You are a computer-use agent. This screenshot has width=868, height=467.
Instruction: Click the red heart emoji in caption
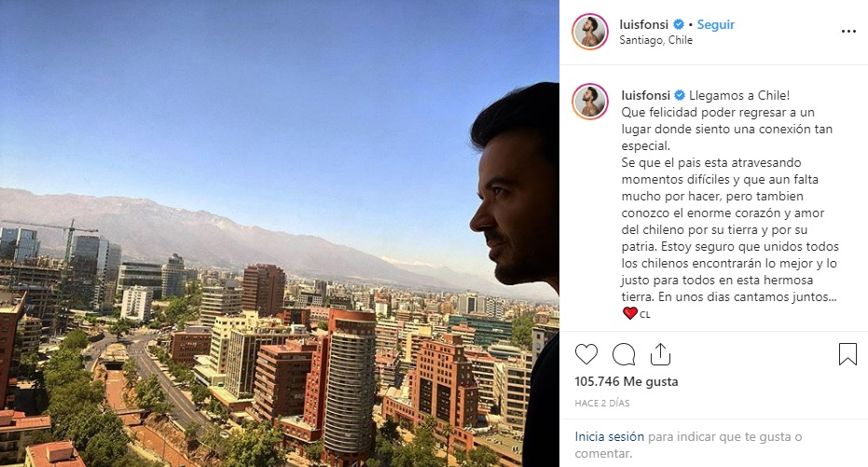630,313
